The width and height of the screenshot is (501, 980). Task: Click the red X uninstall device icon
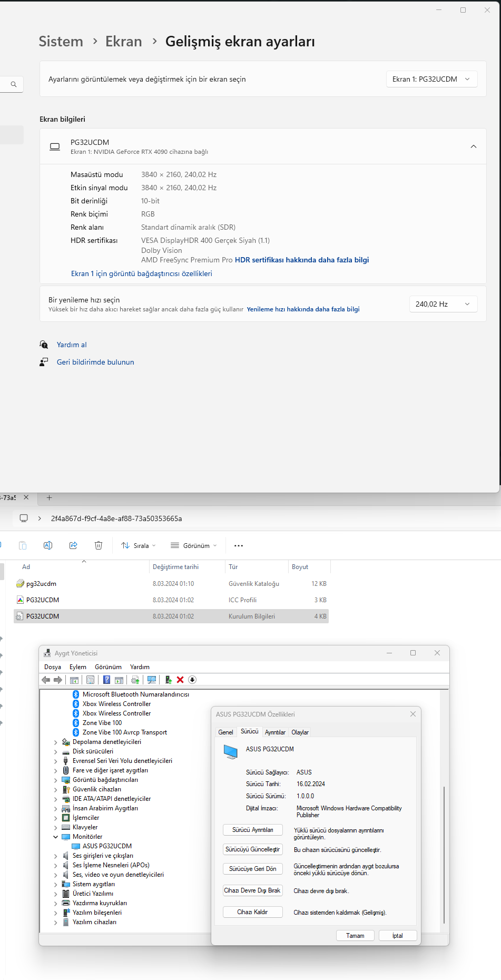coord(180,680)
